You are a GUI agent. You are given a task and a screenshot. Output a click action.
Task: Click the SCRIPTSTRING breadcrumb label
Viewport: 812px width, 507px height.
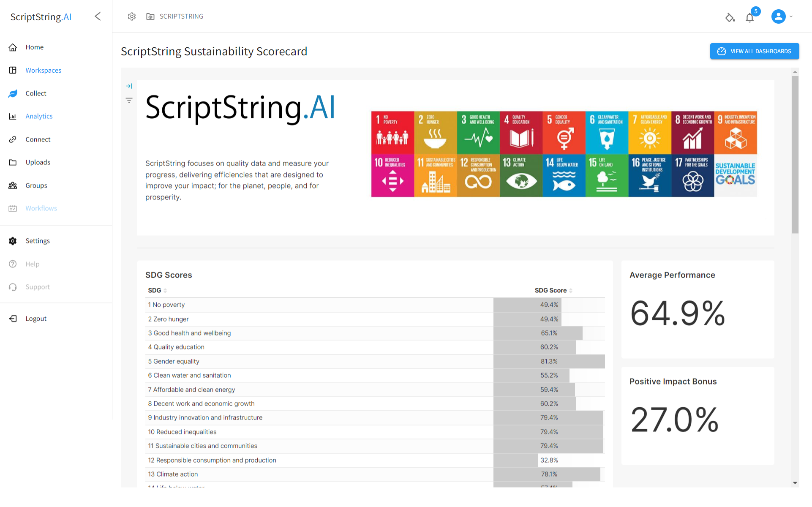click(181, 16)
